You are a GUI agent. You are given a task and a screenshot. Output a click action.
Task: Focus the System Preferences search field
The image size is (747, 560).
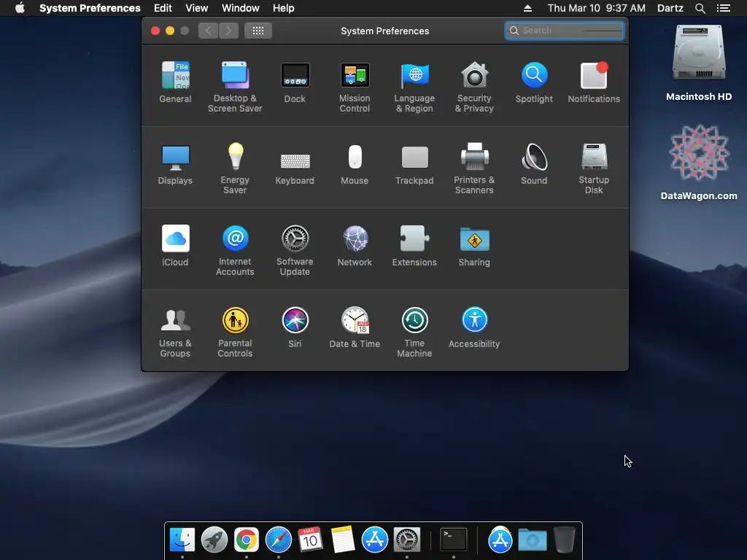565,31
